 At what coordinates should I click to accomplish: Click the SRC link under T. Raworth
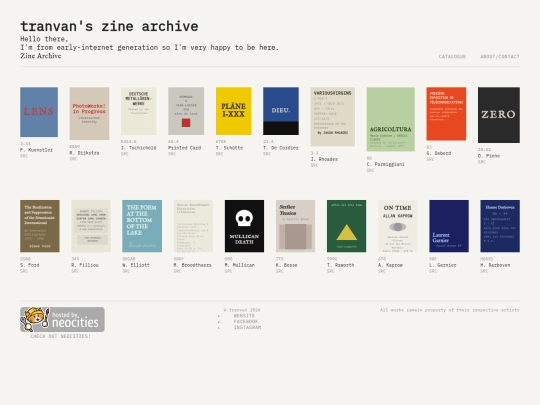pos(331,271)
